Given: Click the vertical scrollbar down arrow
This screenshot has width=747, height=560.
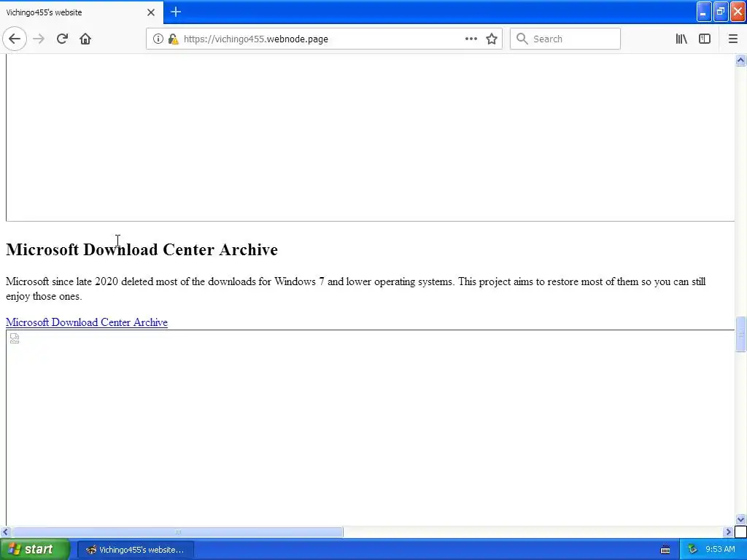Looking at the screenshot, I should (x=741, y=519).
